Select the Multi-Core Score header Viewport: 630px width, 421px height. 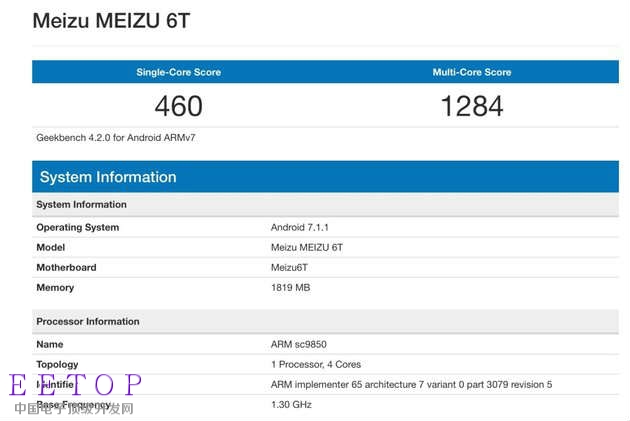click(x=472, y=72)
